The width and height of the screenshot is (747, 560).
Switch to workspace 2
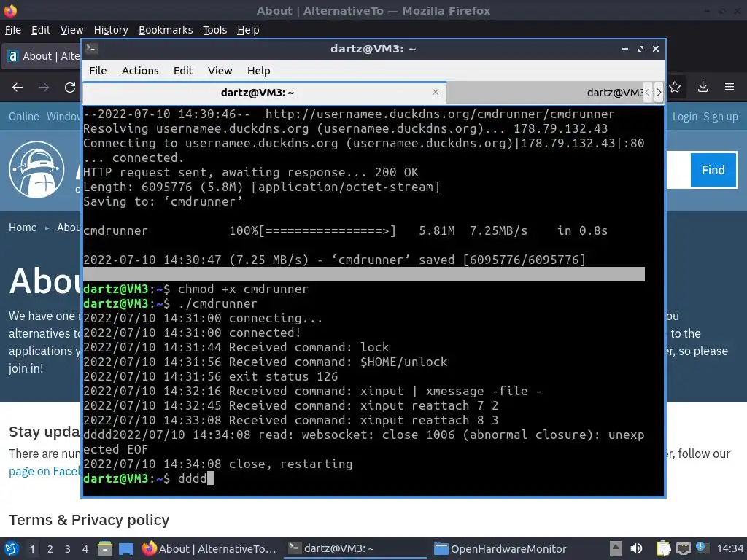[50, 549]
